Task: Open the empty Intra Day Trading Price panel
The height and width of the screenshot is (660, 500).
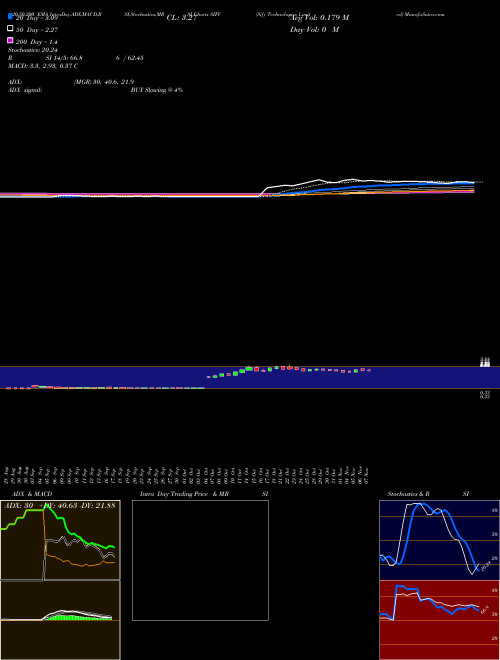Action: click(200, 560)
